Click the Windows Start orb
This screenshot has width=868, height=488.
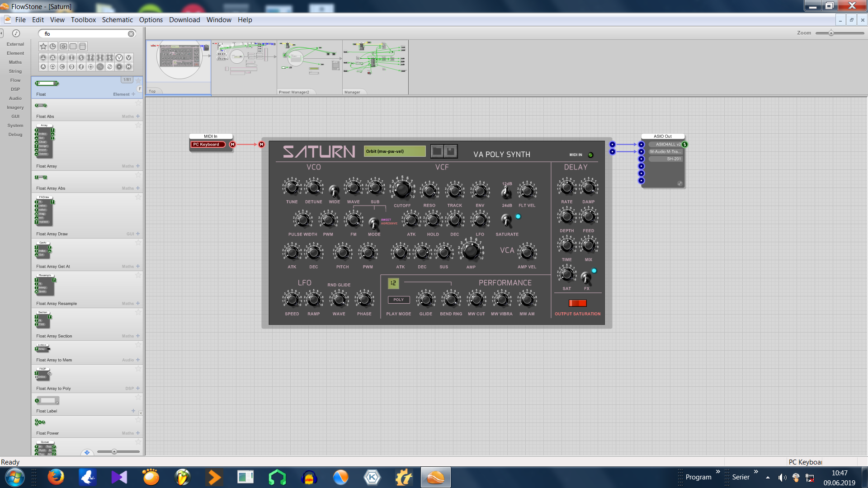click(15, 477)
